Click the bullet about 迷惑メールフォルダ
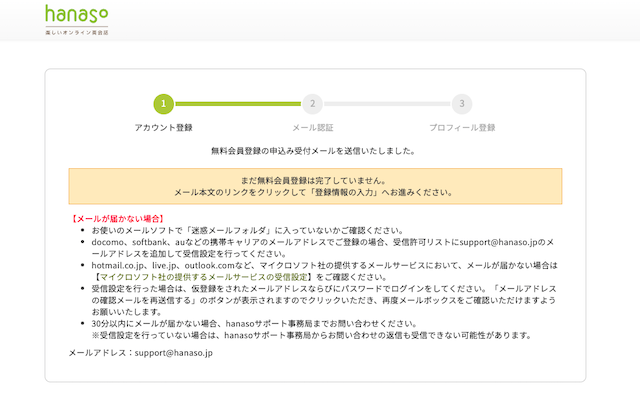 tap(248, 230)
